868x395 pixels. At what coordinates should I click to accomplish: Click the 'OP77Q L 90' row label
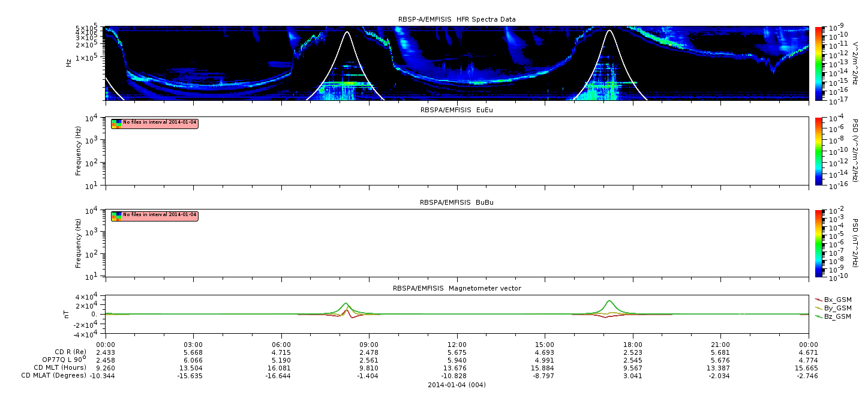pos(60,360)
